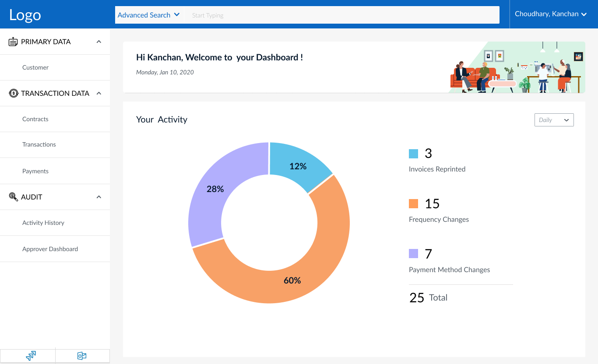598x364 pixels.
Task: Click the Primary Data section icon
Action: click(x=14, y=42)
